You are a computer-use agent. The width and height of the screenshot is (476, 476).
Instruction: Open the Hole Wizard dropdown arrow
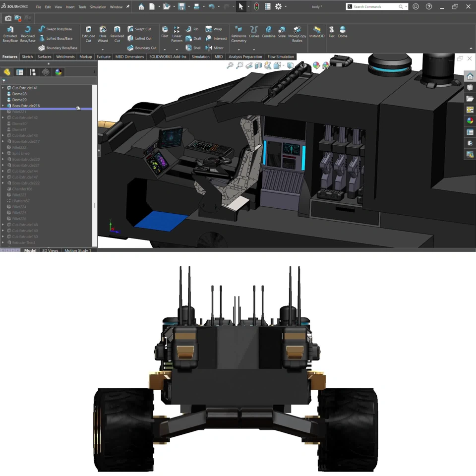(x=103, y=50)
